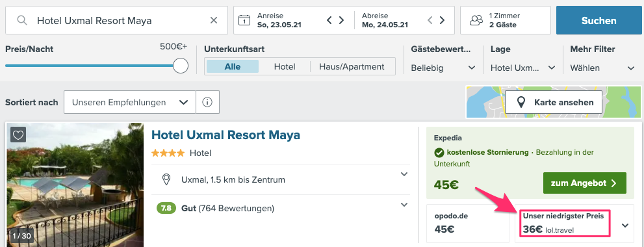
Task: Open the Anreise calendar icon
Action: point(244,20)
